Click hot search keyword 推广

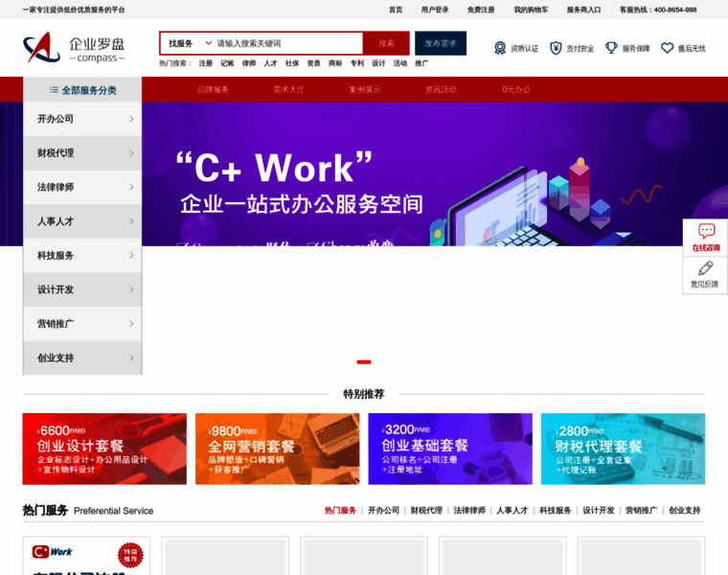pyautogui.click(x=421, y=63)
